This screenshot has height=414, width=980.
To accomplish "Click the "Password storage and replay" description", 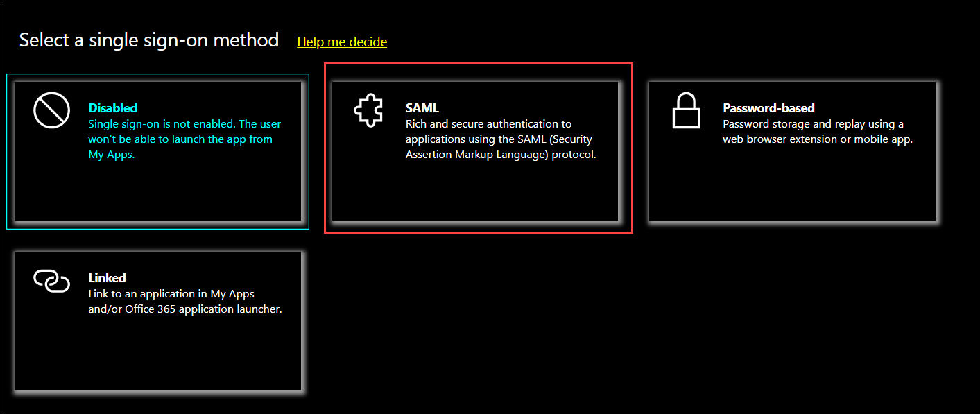I will (x=813, y=124).
